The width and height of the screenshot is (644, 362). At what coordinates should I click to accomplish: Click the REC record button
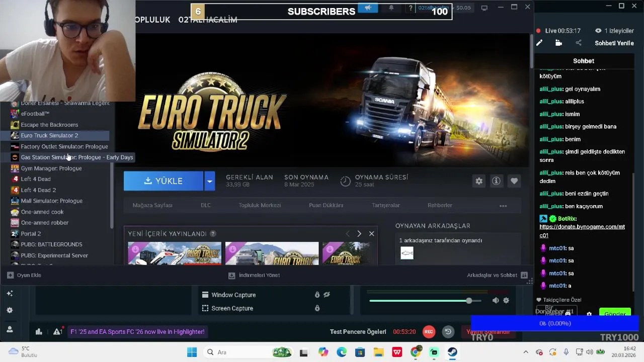pos(429,331)
